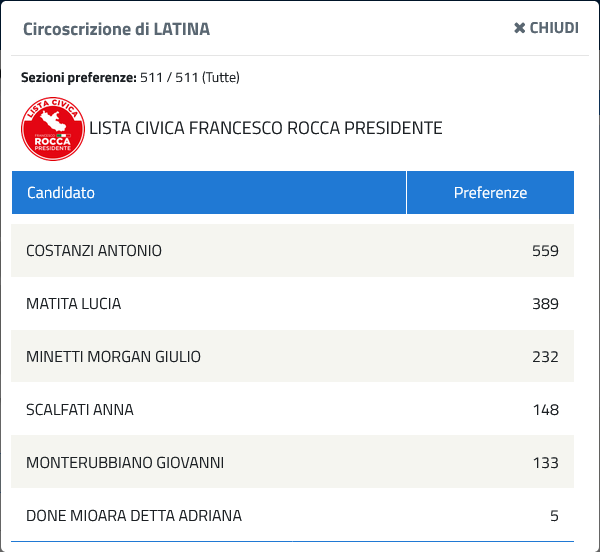Select the SCALFATI ANNA row

tap(292, 409)
